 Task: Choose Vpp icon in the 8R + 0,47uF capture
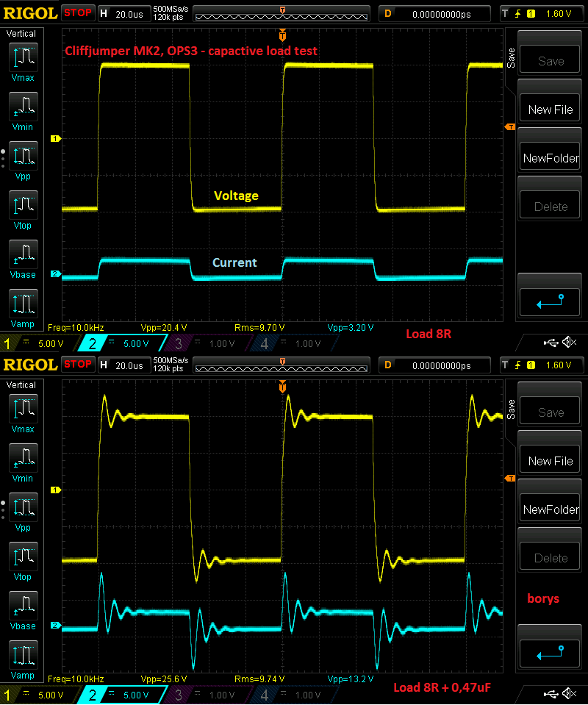24,507
